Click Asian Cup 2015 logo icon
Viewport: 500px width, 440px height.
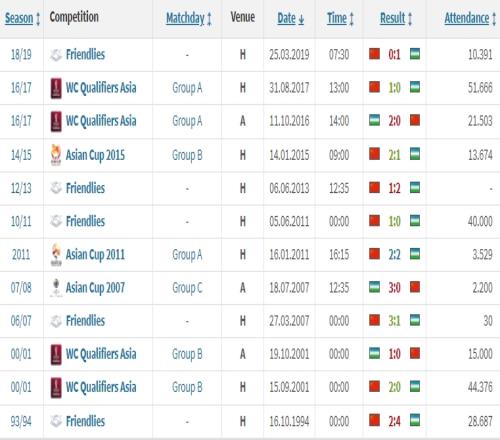coord(56,155)
